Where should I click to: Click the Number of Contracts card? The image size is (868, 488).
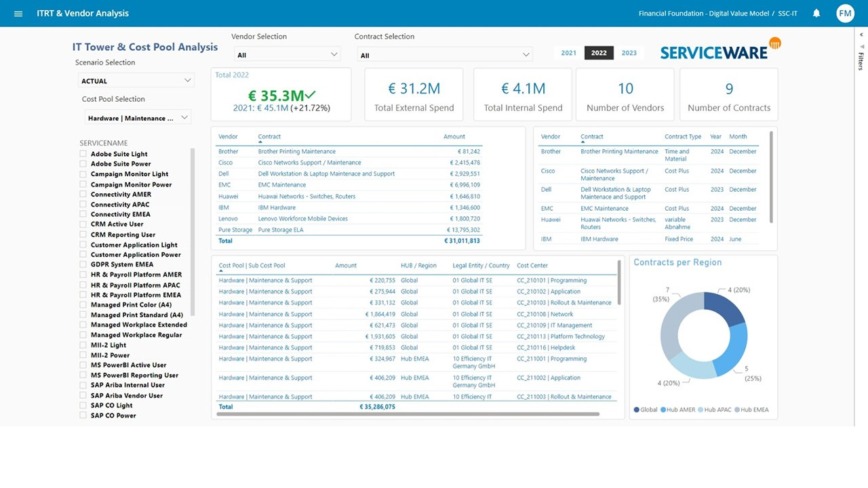(729, 94)
